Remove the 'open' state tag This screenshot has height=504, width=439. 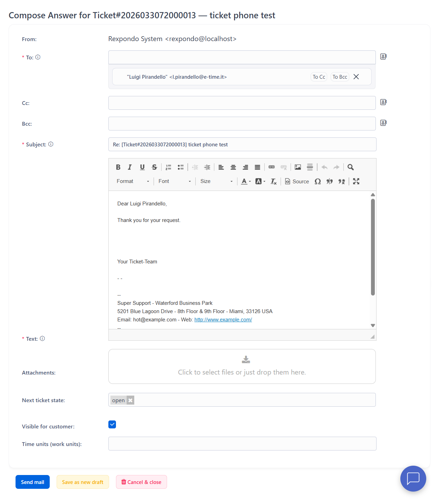[x=130, y=400]
